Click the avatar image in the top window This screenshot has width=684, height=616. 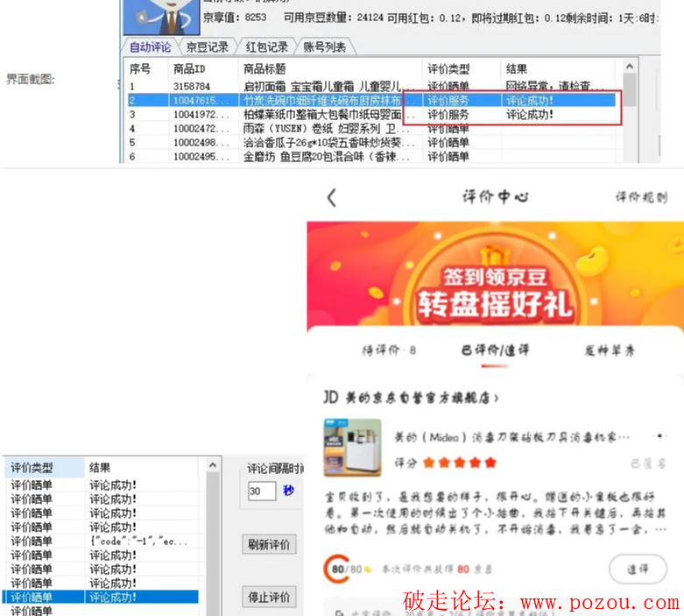(162, 17)
